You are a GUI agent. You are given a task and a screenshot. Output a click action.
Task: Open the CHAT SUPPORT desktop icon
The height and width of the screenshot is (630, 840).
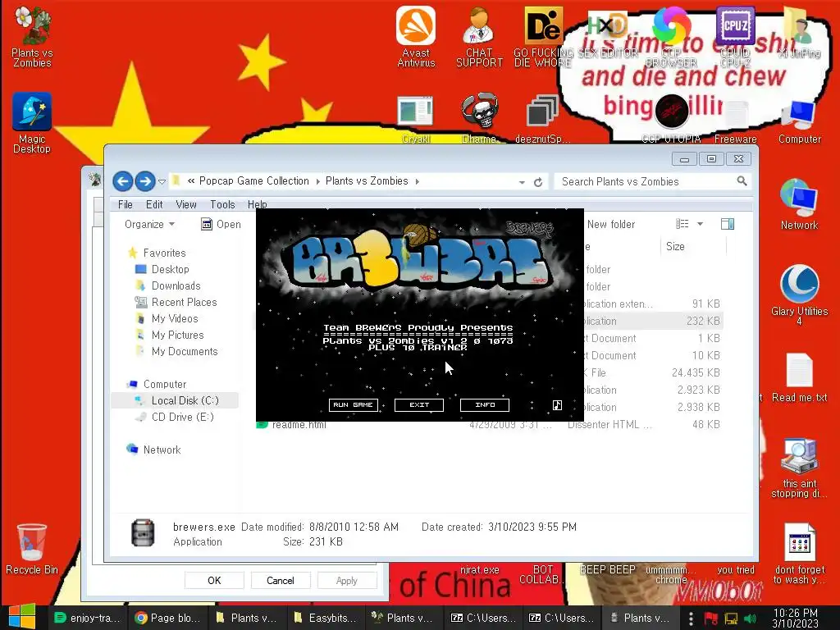click(479, 36)
